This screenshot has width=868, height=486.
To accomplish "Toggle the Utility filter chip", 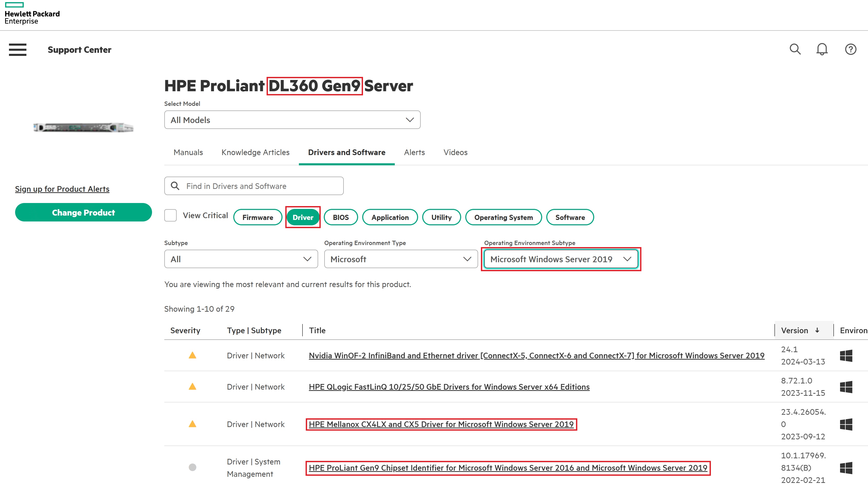I will point(441,217).
